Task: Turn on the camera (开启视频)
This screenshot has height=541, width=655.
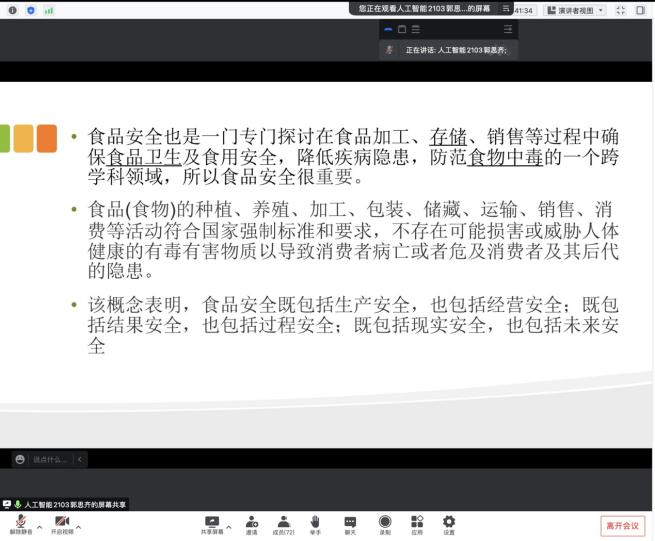Action: pyautogui.click(x=61, y=524)
